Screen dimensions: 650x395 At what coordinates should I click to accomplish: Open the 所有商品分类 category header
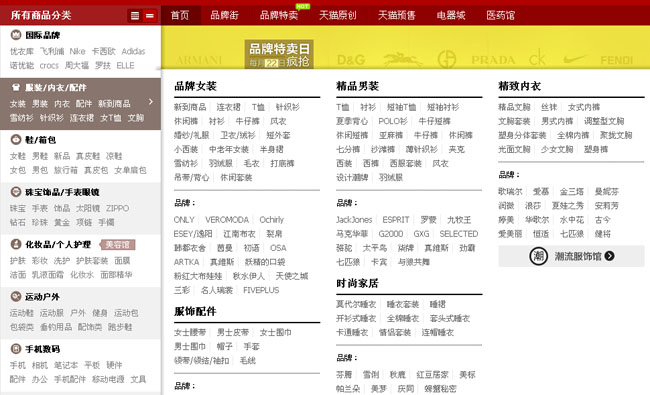click(41, 16)
